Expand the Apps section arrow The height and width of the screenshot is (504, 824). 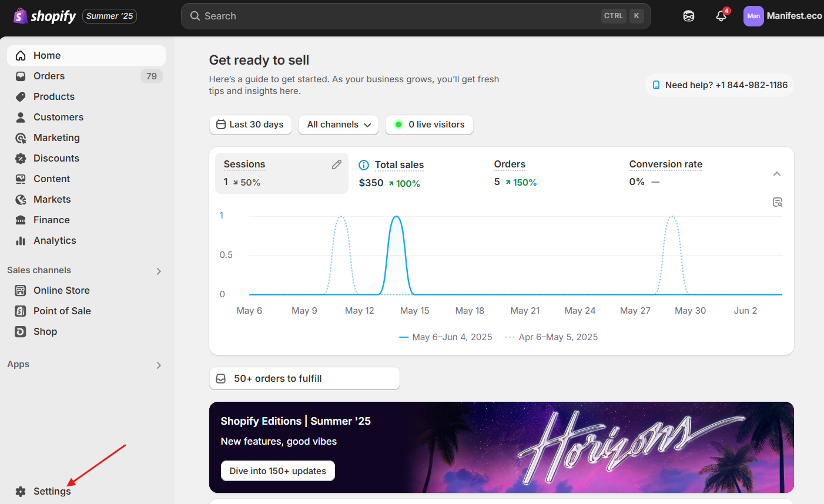(x=159, y=365)
